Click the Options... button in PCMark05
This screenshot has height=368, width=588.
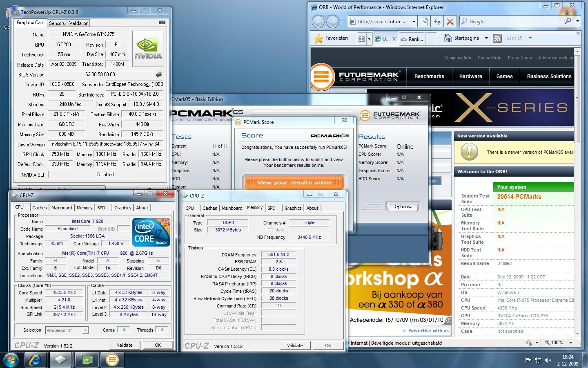403,206
